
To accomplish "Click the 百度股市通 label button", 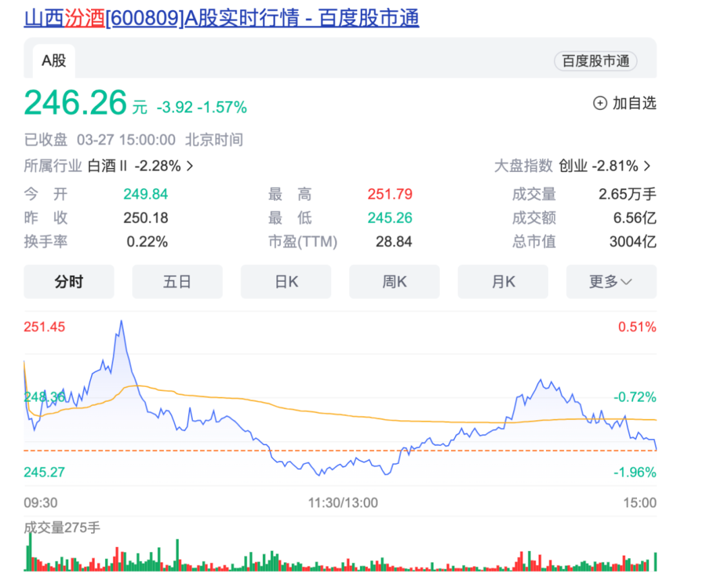I will (x=595, y=61).
